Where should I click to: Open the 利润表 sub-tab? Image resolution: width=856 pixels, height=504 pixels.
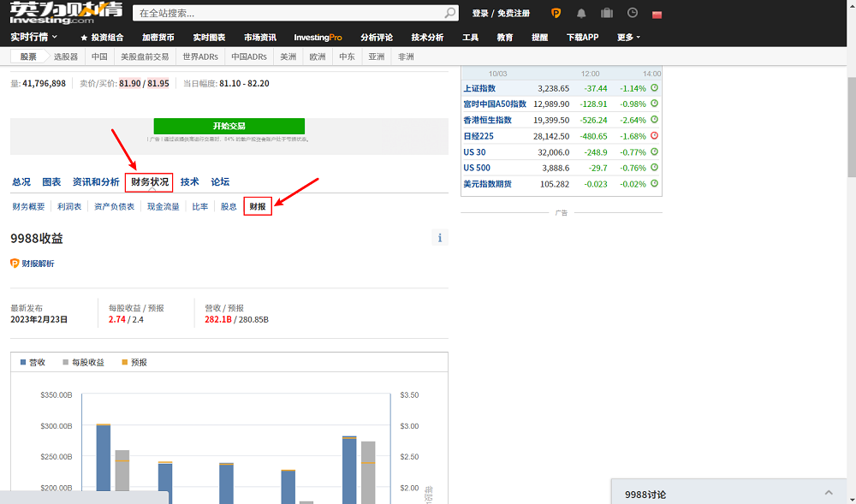pyautogui.click(x=69, y=207)
